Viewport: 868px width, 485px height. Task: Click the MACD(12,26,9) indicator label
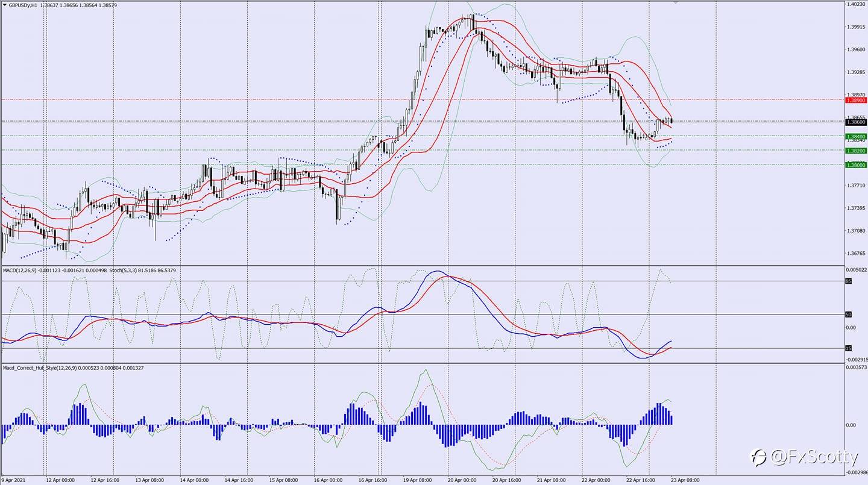click(19, 270)
